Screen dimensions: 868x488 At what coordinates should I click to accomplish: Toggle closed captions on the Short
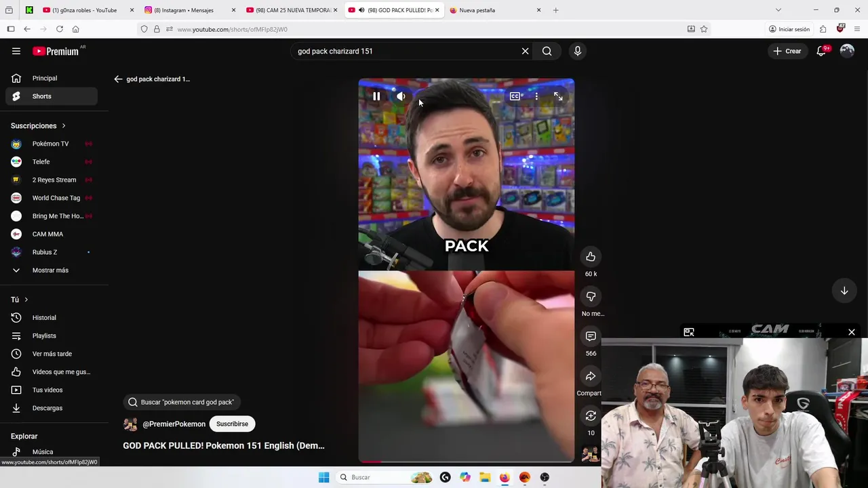[x=515, y=96]
